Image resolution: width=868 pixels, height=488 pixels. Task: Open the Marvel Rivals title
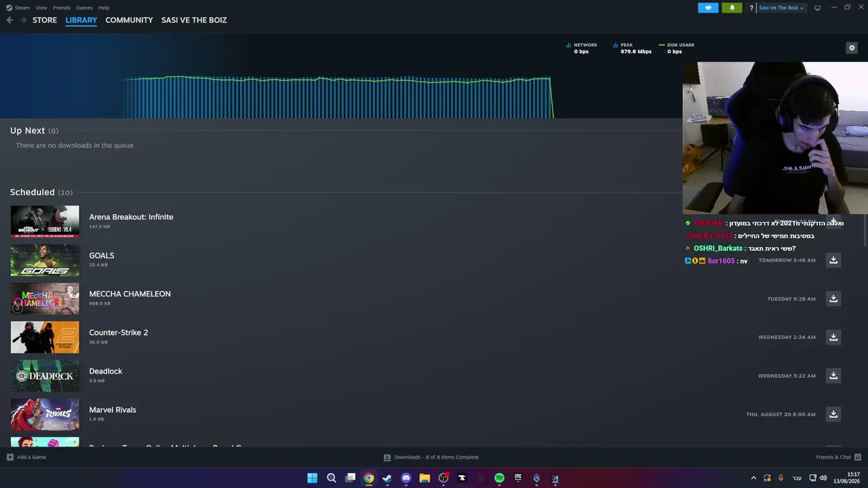113,410
